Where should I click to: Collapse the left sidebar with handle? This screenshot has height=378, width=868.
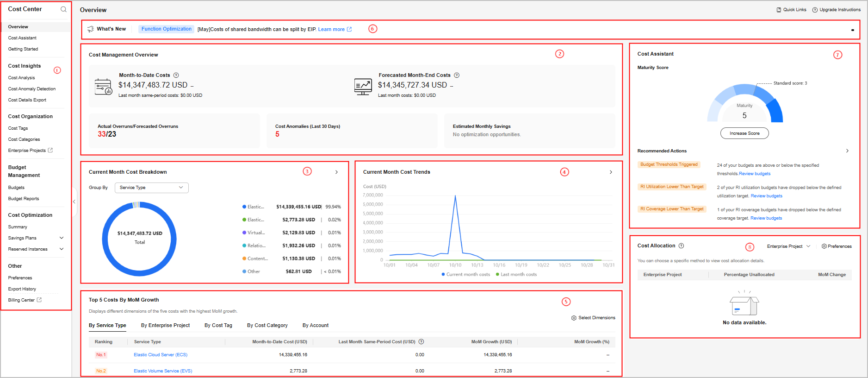[74, 202]
